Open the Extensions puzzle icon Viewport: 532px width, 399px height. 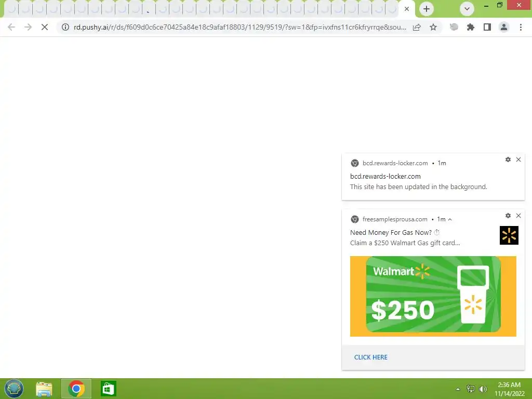pos(471,27)
